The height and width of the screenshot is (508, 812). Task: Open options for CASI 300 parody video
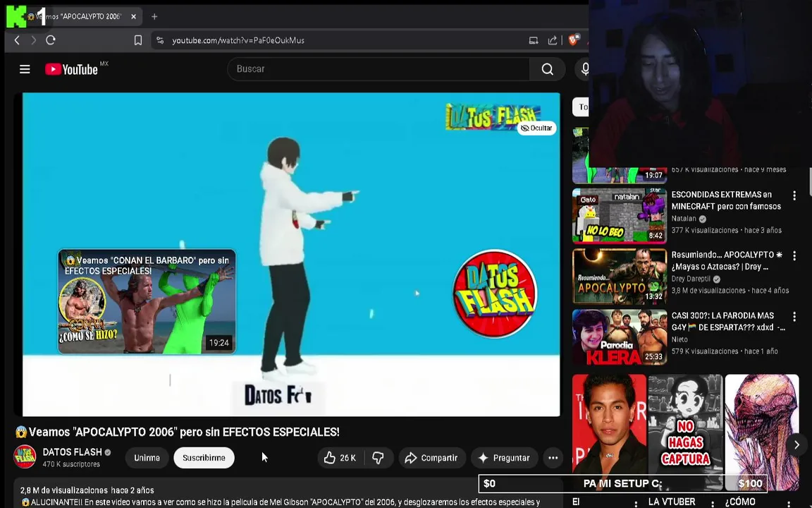(x=794, y=316)
